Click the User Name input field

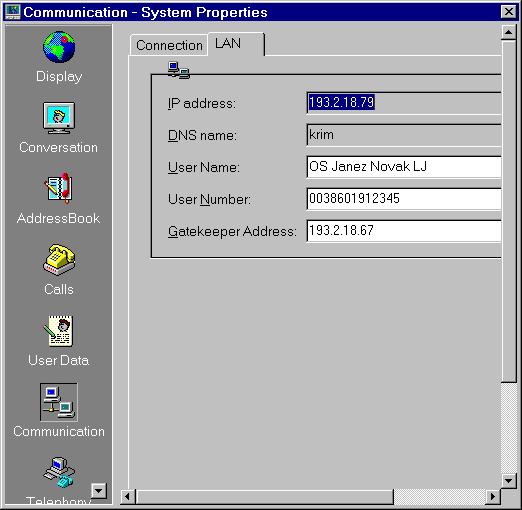(404, 167)
